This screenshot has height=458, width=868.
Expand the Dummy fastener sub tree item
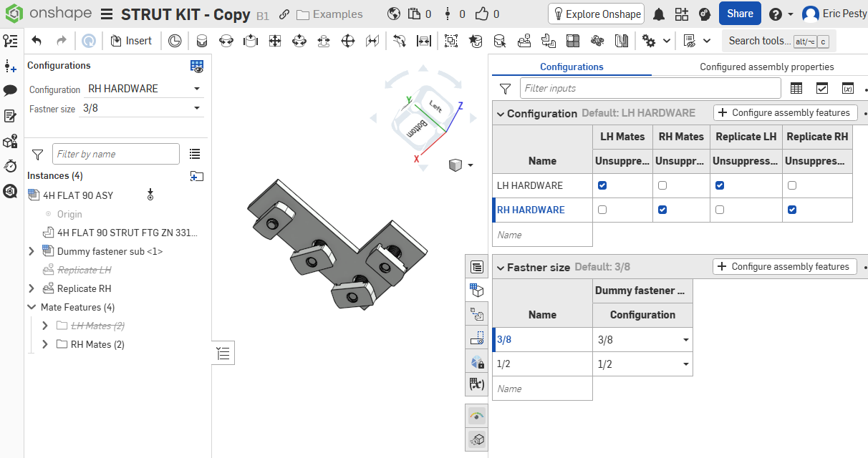[32, 252]
